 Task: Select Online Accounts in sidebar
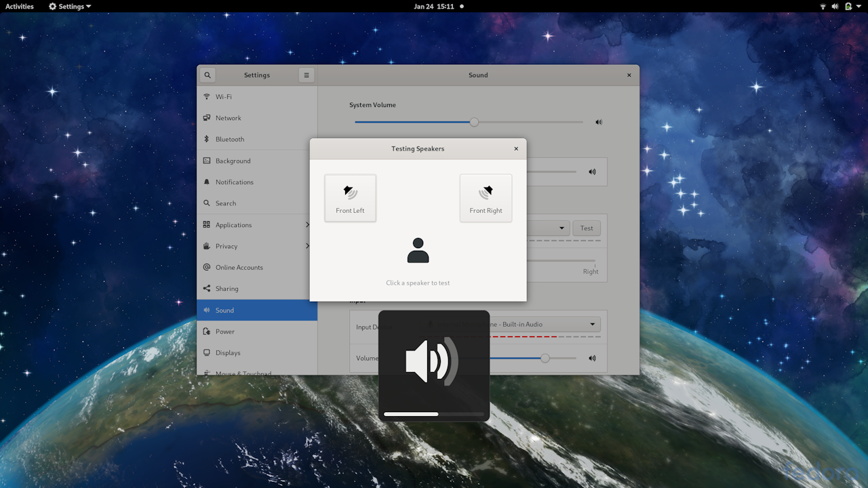pos(257,267)
